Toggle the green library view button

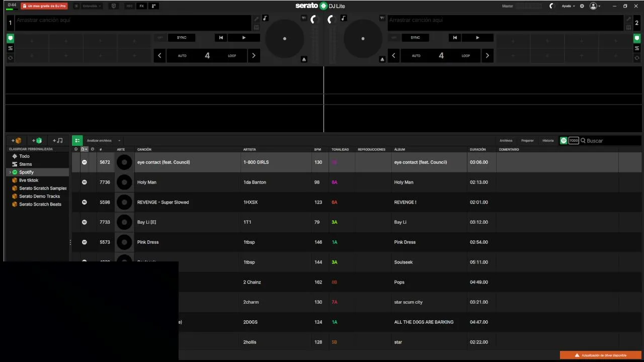(77, 141)
